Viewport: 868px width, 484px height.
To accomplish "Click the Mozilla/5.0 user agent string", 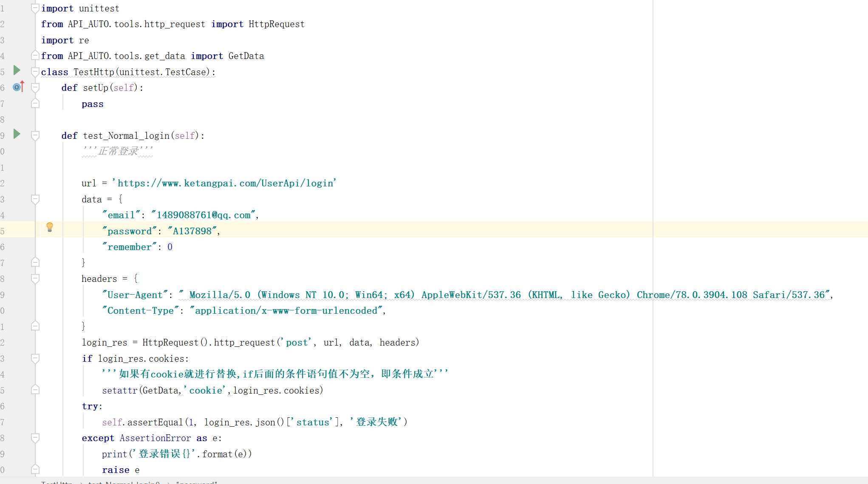I will point(504,295).
